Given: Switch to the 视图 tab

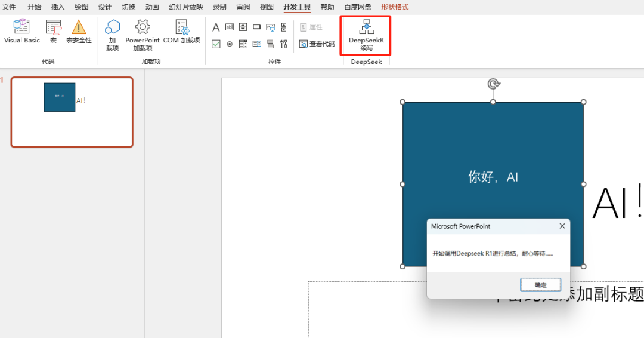Looking at the screenshot, I should coord(267,7).
